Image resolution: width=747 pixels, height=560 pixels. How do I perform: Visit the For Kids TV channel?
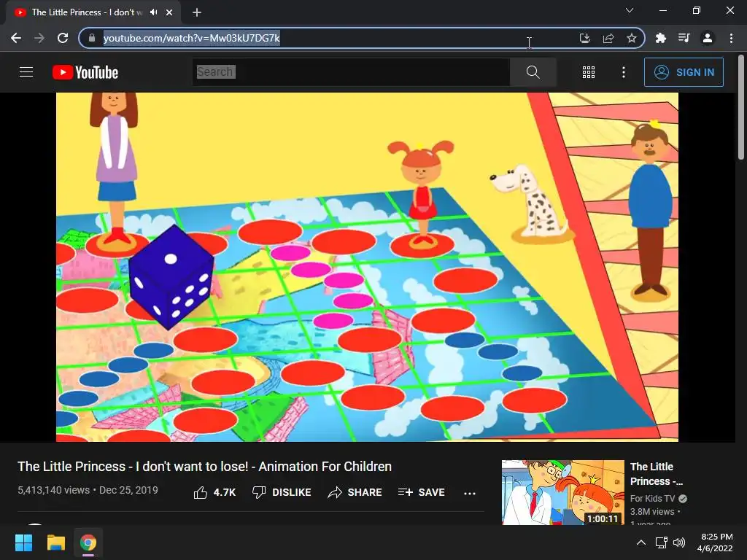click(x=652, y=499)
